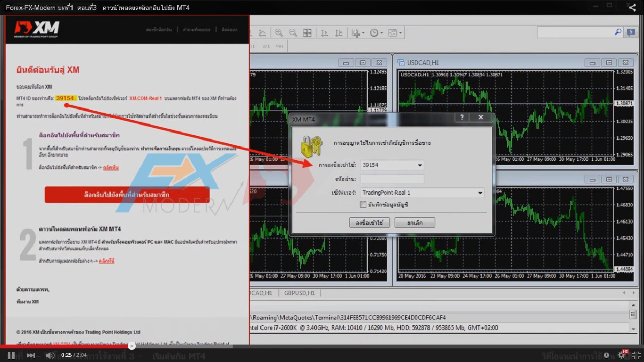The height and width of the screenshot is (362, 644).
Task: Close the USDCAD,H1 chart window
Action: 626,63
